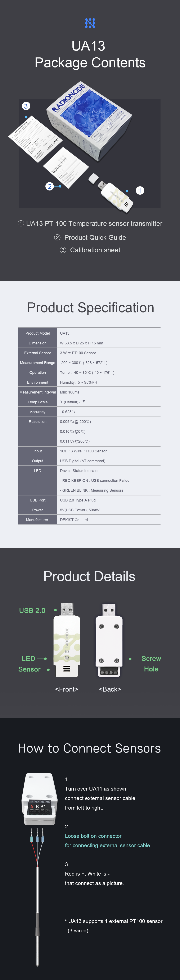
Task: Click the numbered marker 2 badge
Action: pos(50,186)
